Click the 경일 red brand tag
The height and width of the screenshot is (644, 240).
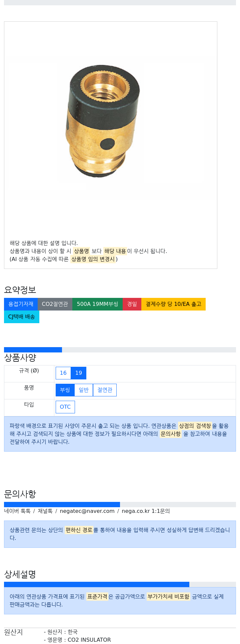click(x=132, y=304)
